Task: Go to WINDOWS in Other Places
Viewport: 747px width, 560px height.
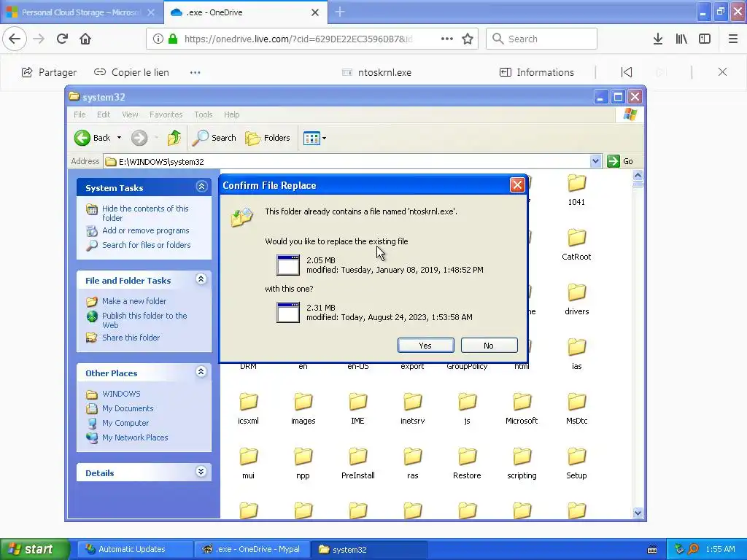Action: 121,394
